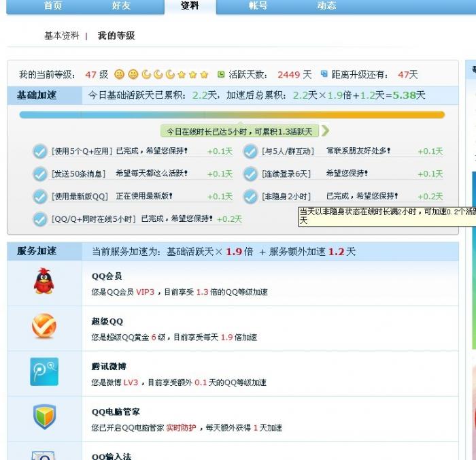Click the QQ输入法 icon
This screenshot has width=476, height=460.
44,456
